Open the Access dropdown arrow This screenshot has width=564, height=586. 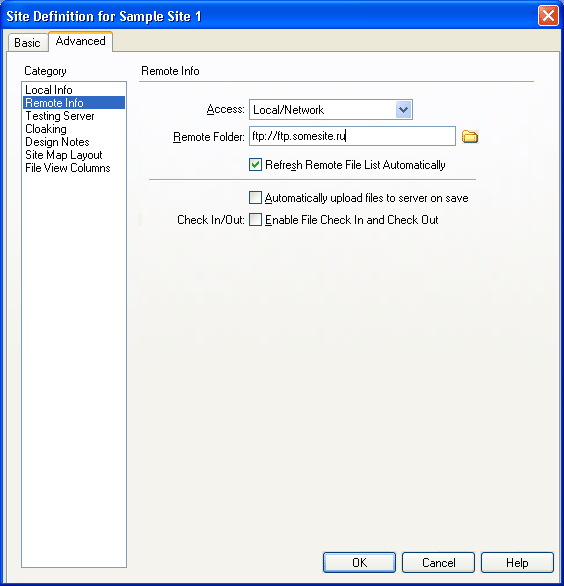(x=404, y=110)
